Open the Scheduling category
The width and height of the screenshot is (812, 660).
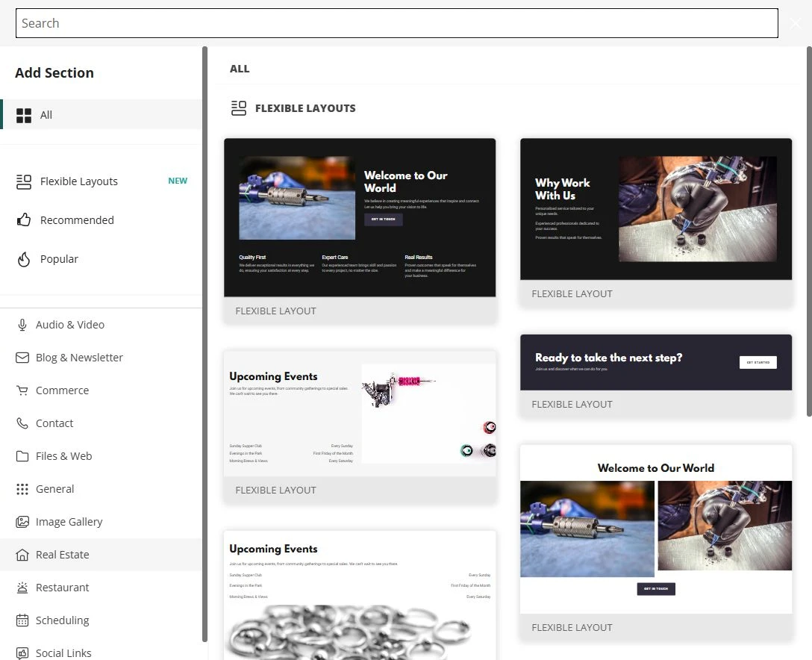pos(101,620)
